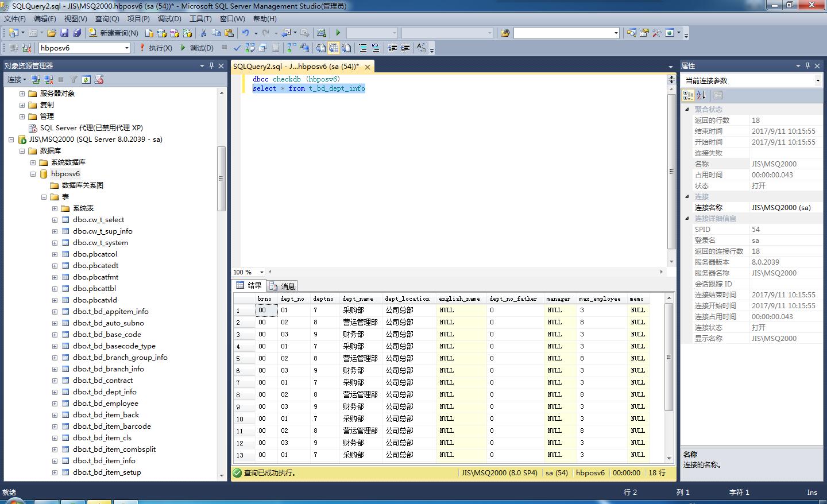Show properties in categorized view
Image resolution: width=827 pixels, height=504 pixels.
(688, 95)
